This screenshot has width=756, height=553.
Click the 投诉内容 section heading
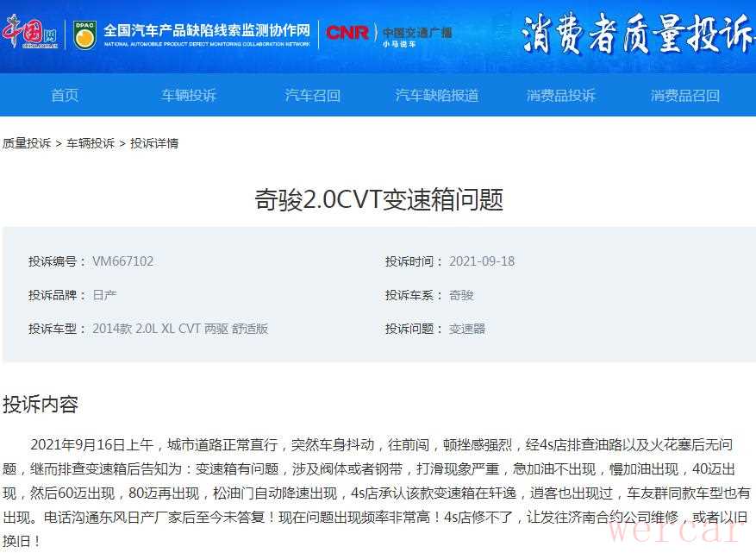pos(41,405)
